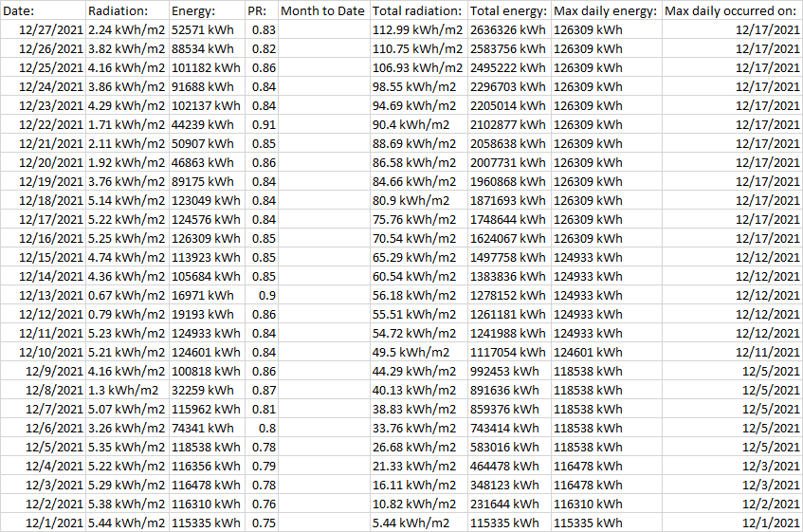Click total energy cell 1497758 kWh
803x532 pixels.
[509, 257]
